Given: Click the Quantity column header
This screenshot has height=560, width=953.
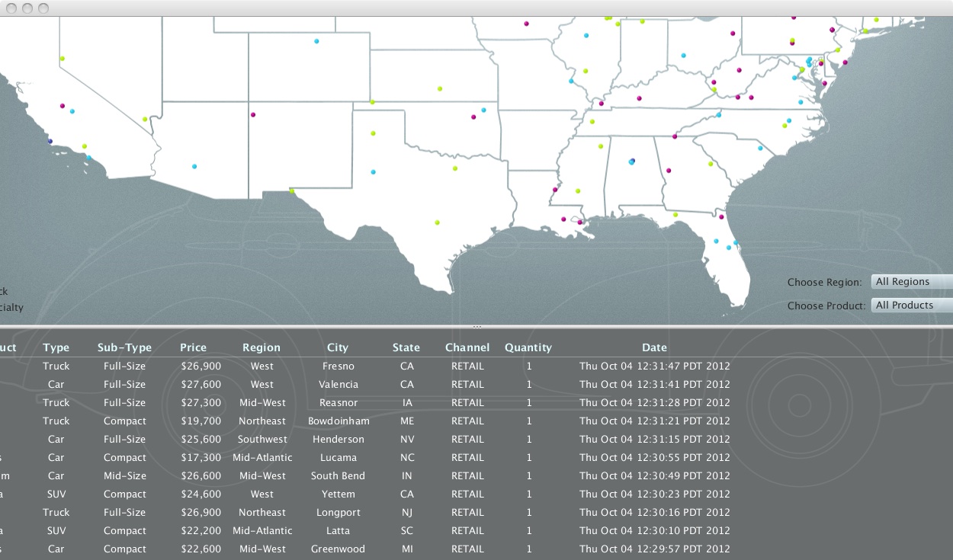Looking at the screenshot, I should 528,347.
